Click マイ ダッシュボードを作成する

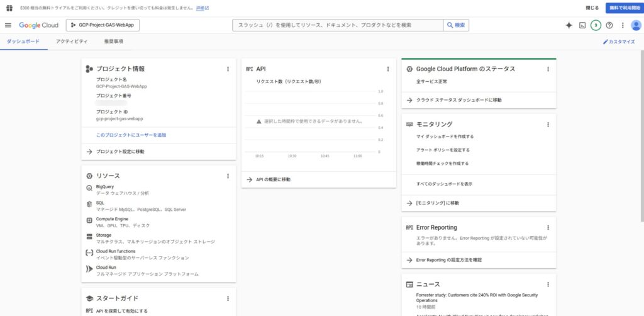[x=445, y=137]
